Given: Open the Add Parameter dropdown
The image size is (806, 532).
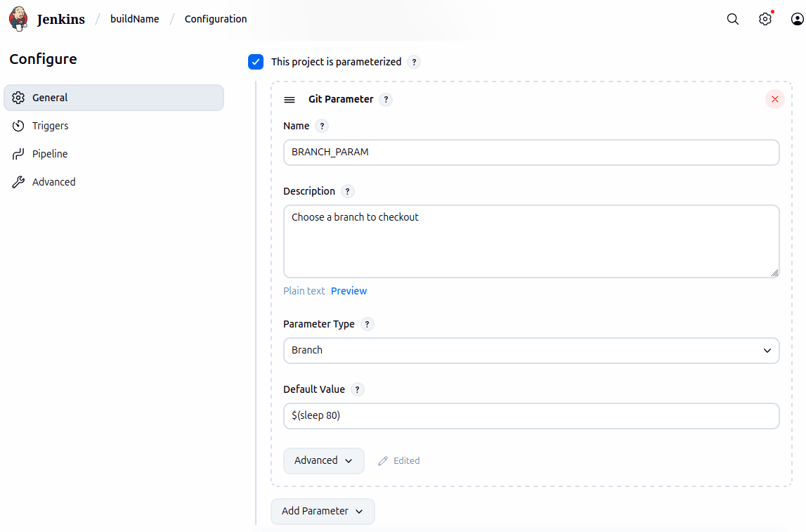Looking at the screenshot, I should pyautogui.click(x=323, y=512).
